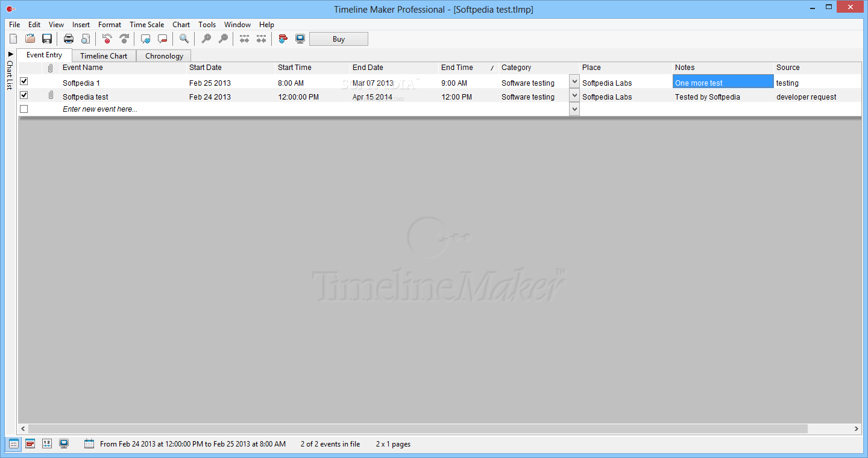Click the red timeline bars toolbar icon

[x=283, y=39]
